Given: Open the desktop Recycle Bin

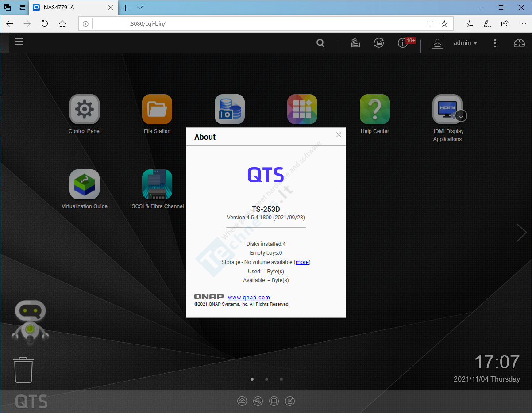Looking at the screenshot, I should click(23, 370).
